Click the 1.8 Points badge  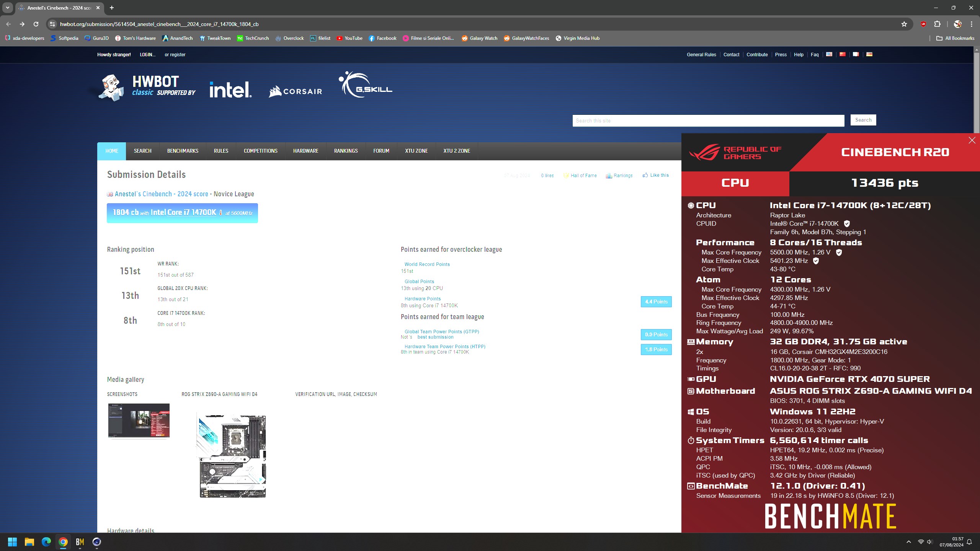[656, 349]
